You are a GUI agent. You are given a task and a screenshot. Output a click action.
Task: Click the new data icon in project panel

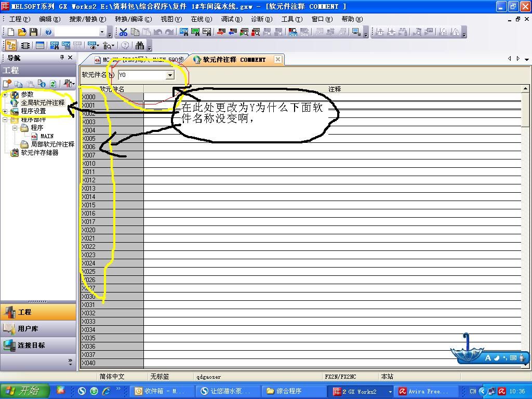7,83
